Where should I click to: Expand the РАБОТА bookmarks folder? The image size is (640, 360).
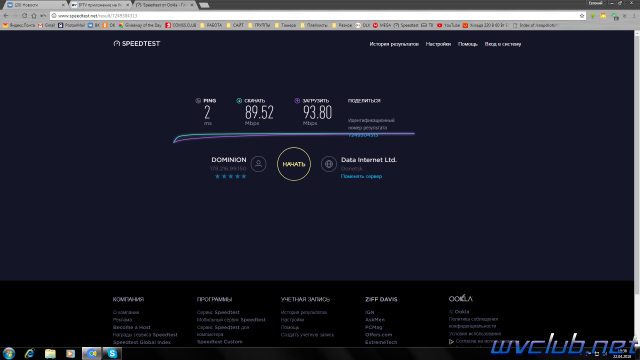click(x=211, y=25)
